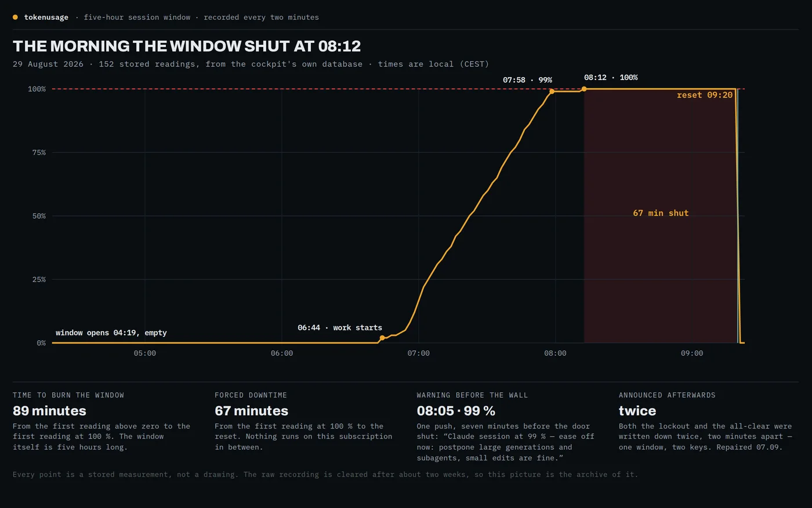The image size is (812, 508).
Task: Click the rising orange usage curve near 50%
Action: (470, 215)
